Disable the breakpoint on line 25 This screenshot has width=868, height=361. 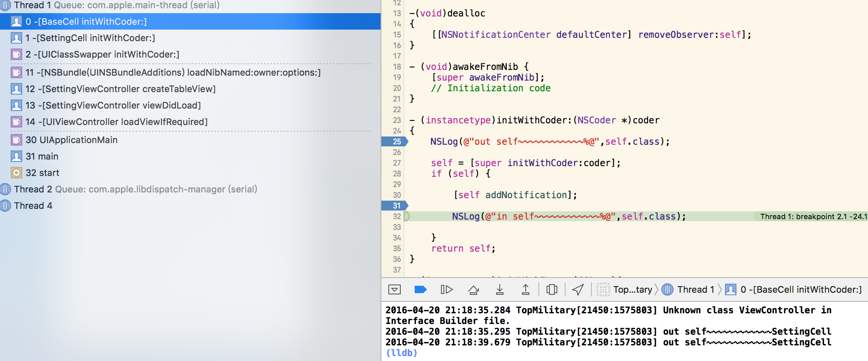coord(395,141)
